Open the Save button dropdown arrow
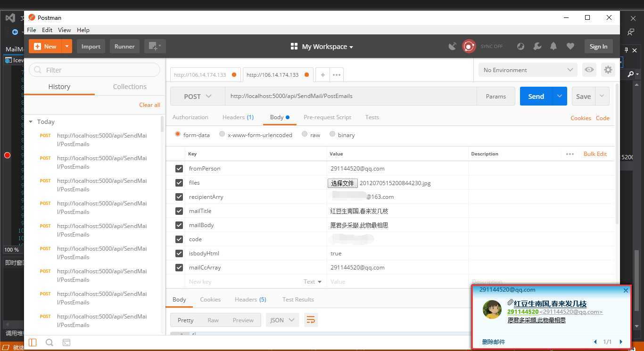644x351 pixels. pyautogui.click(x=602, y=96)
